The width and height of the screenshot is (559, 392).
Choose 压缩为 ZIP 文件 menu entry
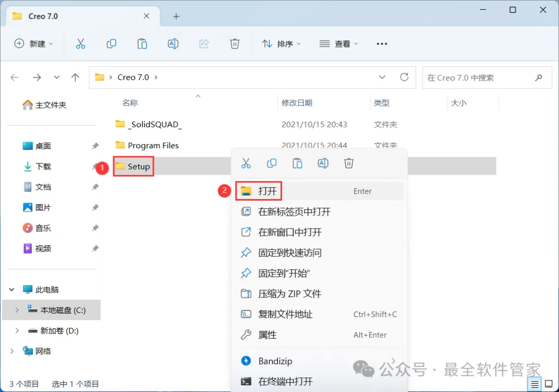tap(319, 294)
